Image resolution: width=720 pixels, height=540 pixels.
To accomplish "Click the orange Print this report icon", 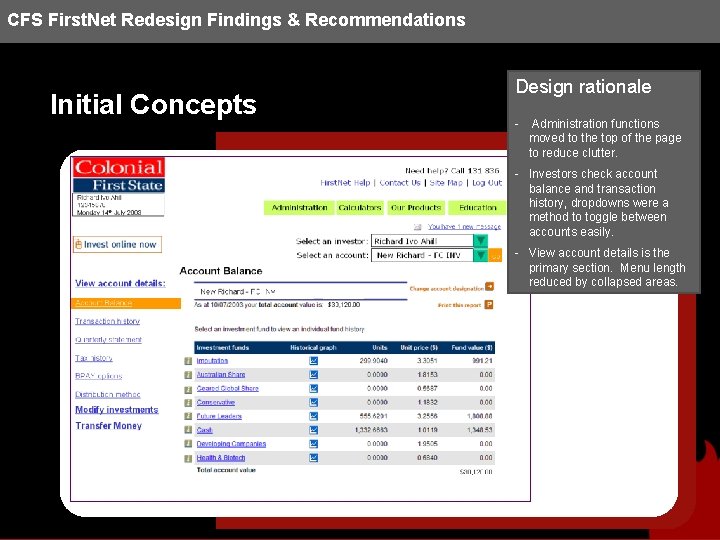I will (489, 304).
